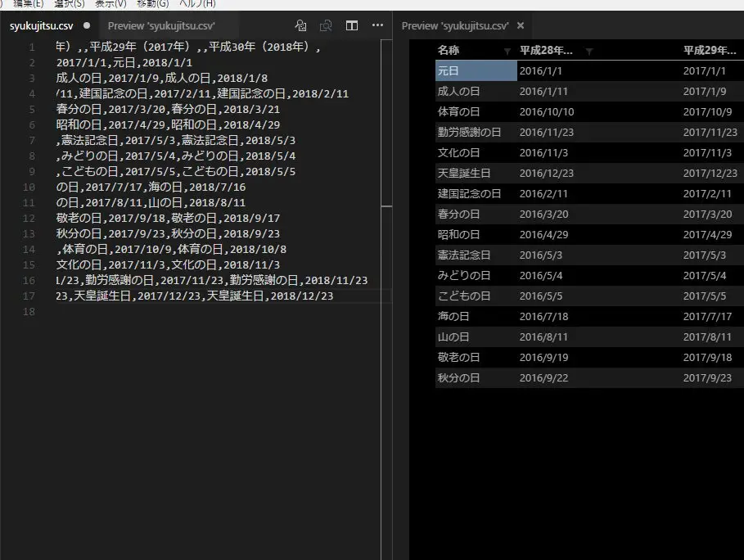Open the 編集(E) menu
The width and height of the screenshot is (744, 560).
pos(30,4)
